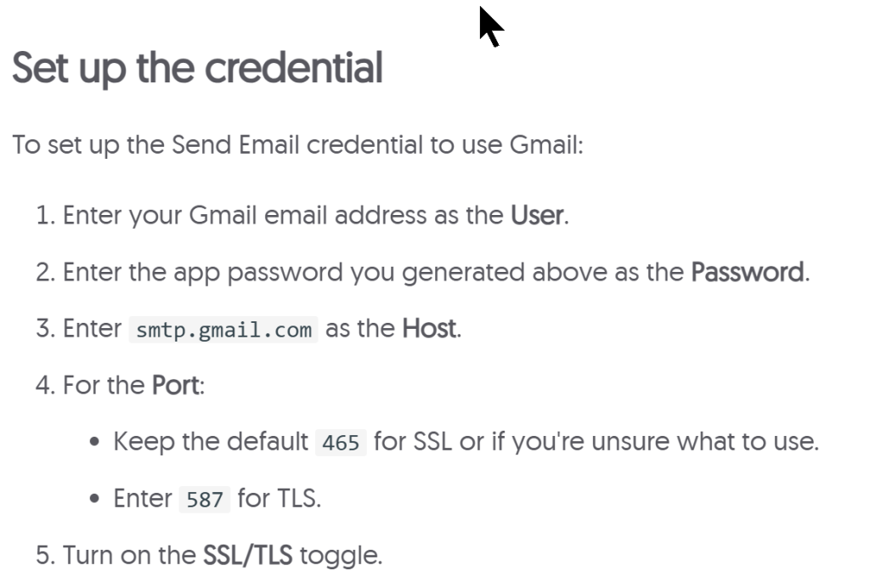Click the "for TLS." text
870x588 pixels.
(x=279, y=498)
